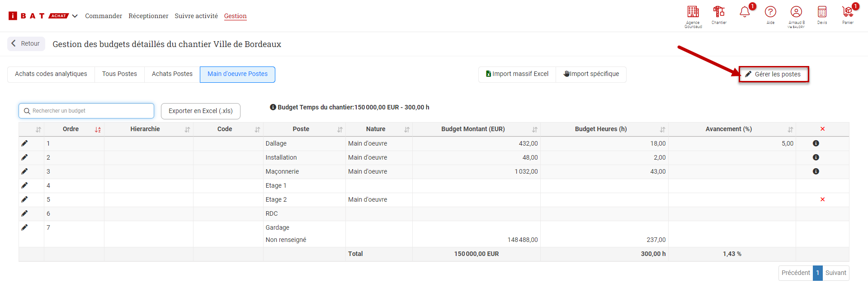Open the Gestion menu
Image resolution: width=868 pixels, height=284 pixels.
[235, 16]
